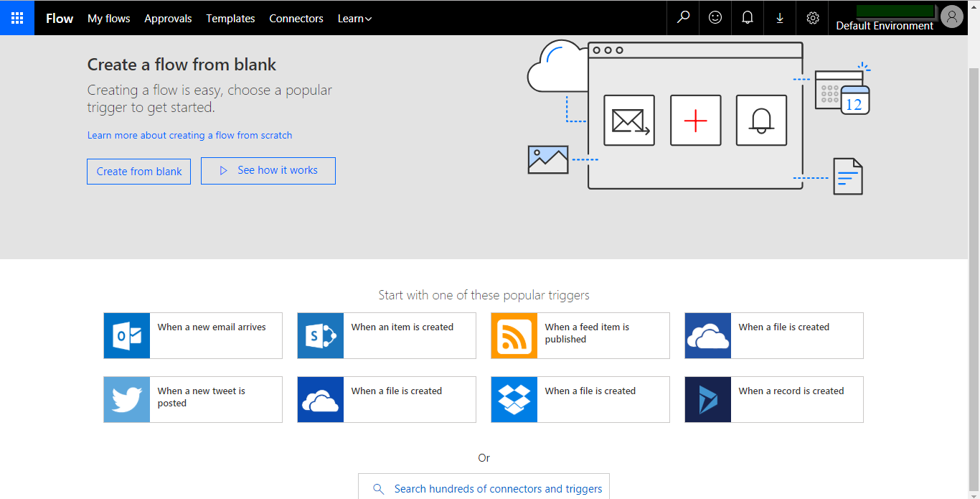
Task: Click the OneDrive for Business icon in first row
Action: click(x=708, y=335)
